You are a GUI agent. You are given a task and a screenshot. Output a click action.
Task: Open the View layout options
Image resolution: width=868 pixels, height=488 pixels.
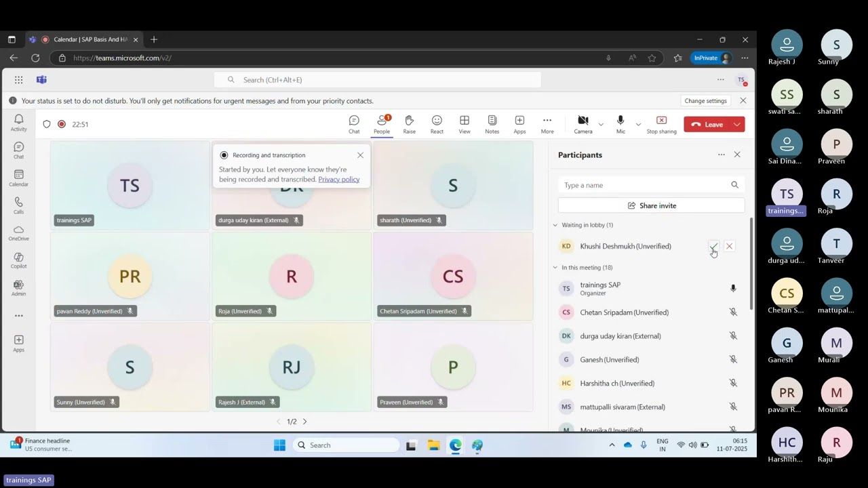(x=465, y=124)
